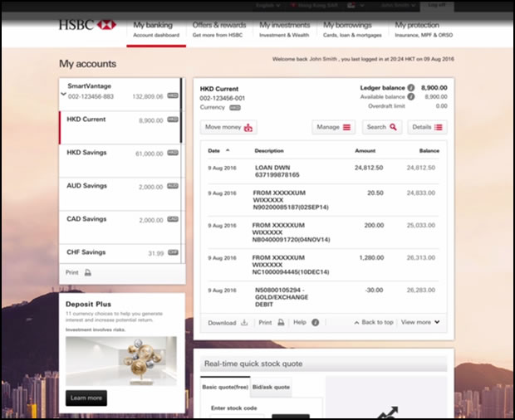This screenshot has width=515, height=420.
Task: Click the Log off button
Action: point(437,5)
